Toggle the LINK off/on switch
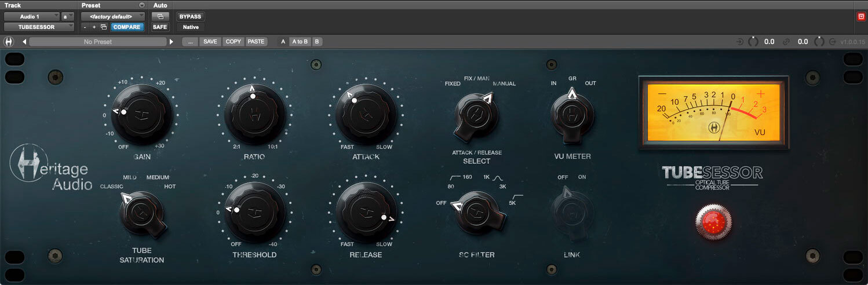The width and height of the screenshot is (868, 285). tap(572, 210)
